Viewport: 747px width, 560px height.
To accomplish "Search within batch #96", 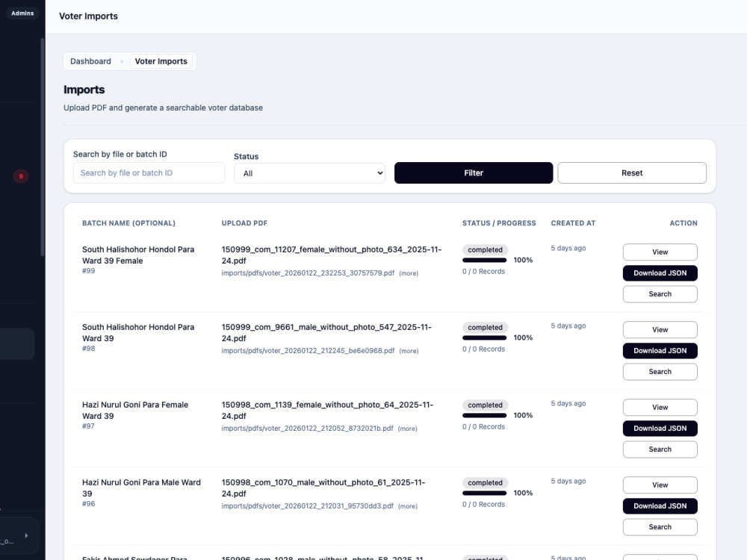I will point(660,526).
